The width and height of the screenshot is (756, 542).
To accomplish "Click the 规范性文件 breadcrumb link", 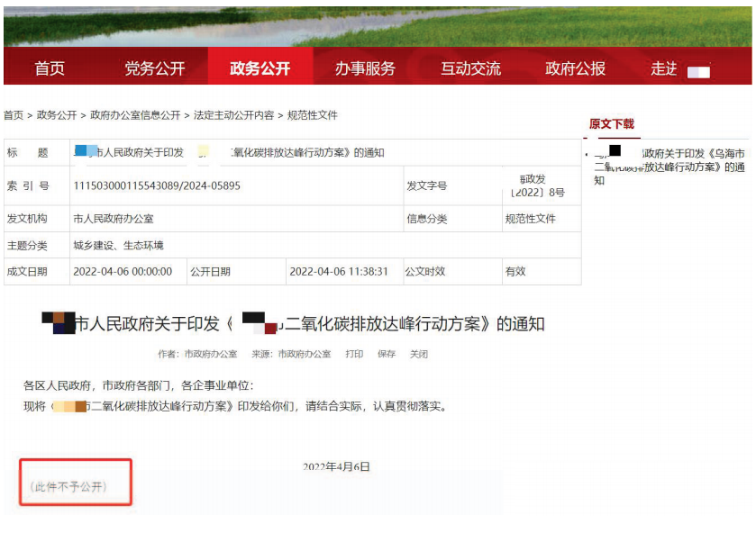I will coord(312,116).
